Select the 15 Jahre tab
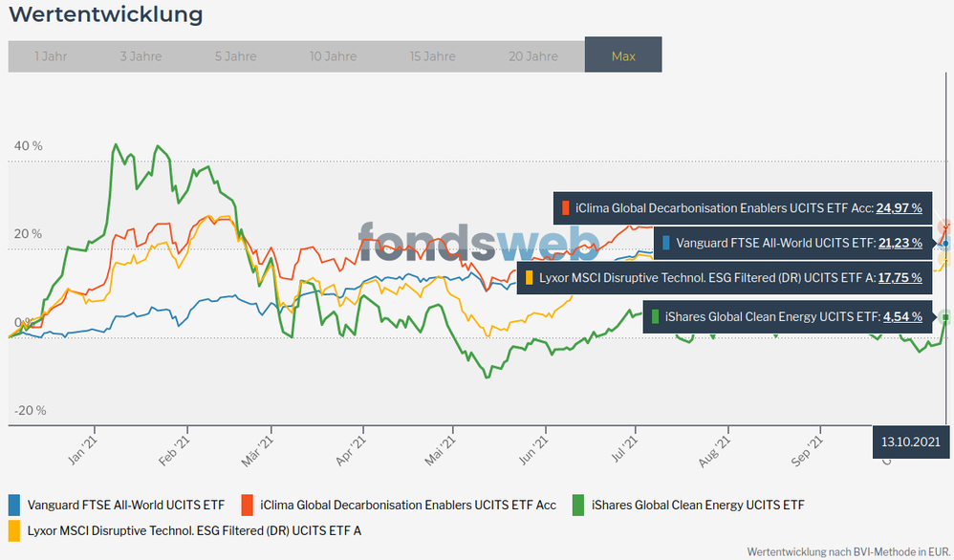This screenshot has width=954, height=560. click(432, 56)
